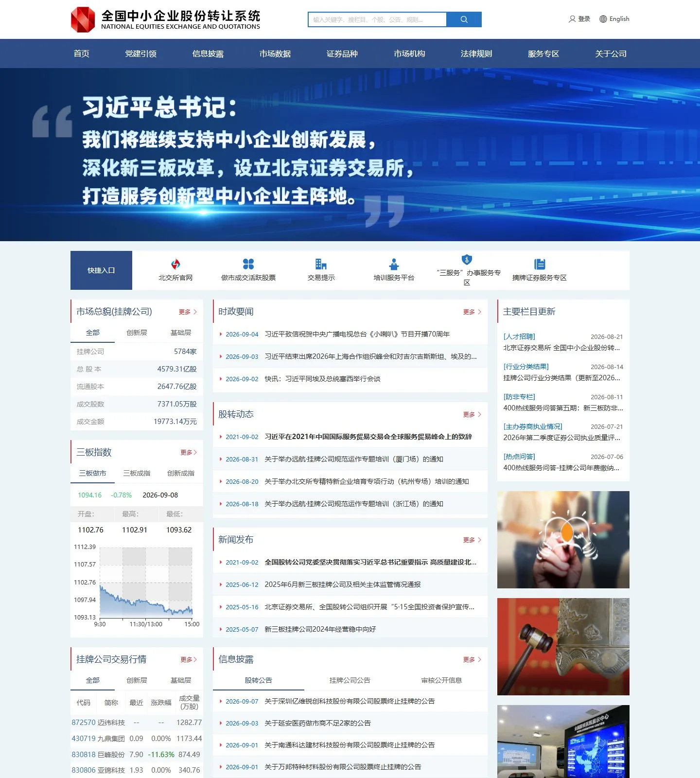This screenshot has width=700, height=778.
Task: Select 股转公告 disclosure tab
Action: click(259, 680)
